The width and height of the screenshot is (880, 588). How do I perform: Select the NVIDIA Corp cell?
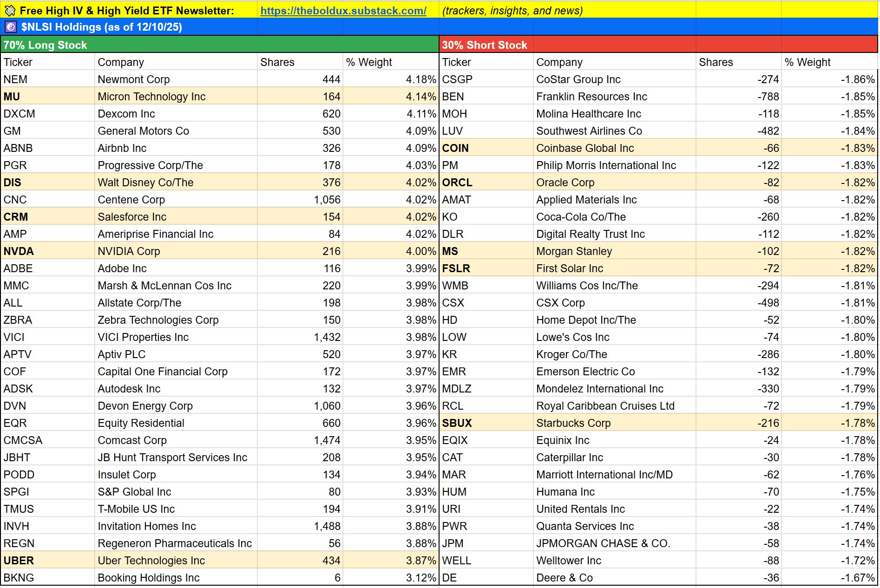(176, 251)
